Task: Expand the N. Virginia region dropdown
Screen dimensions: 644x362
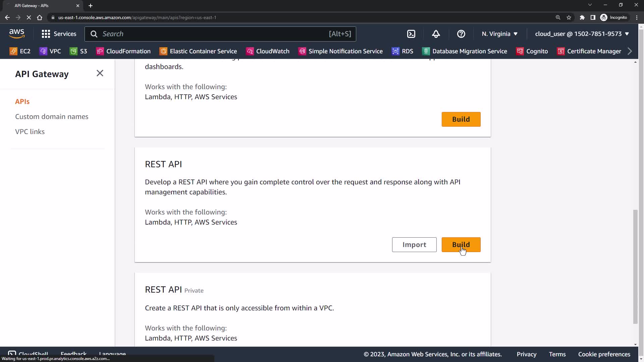Action: 499,34
